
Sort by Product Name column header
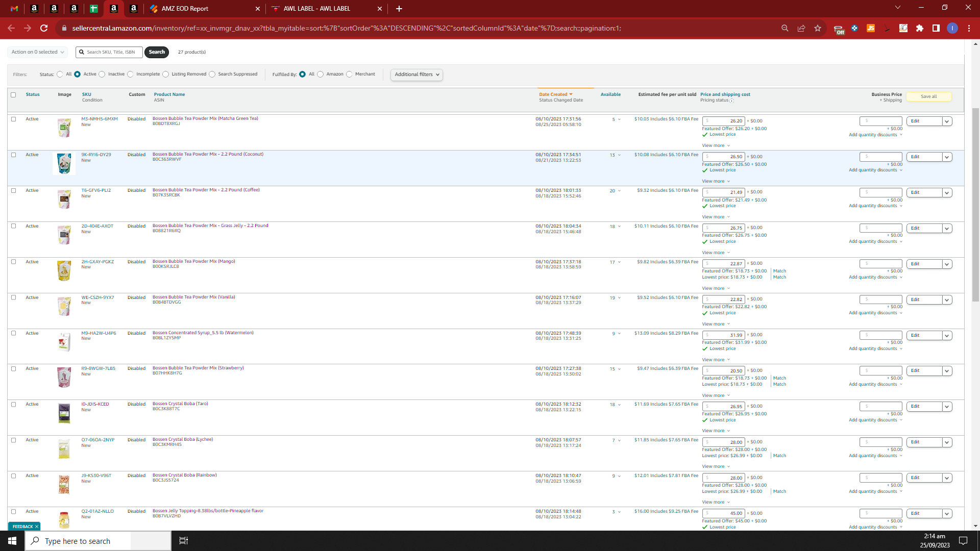(169, 94)
